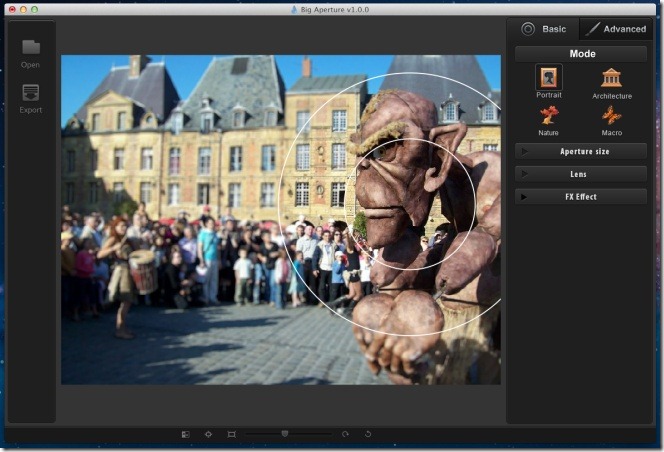The image size is (664, 452).
Task: Click the undo arrow icon
Action: coord(368,434)
